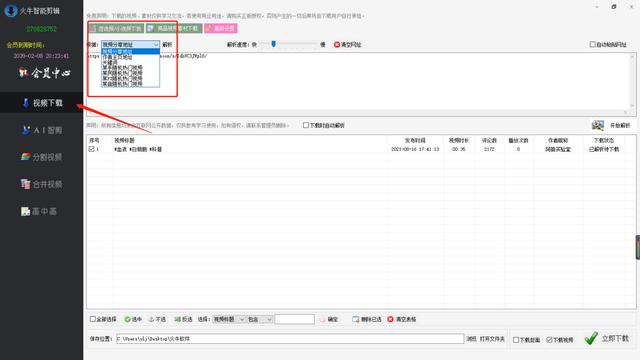The height and width of the screenshot is (360, 640).
Task: Toggle the 下载时自动解析 checkbox
Action: (306, 125)
